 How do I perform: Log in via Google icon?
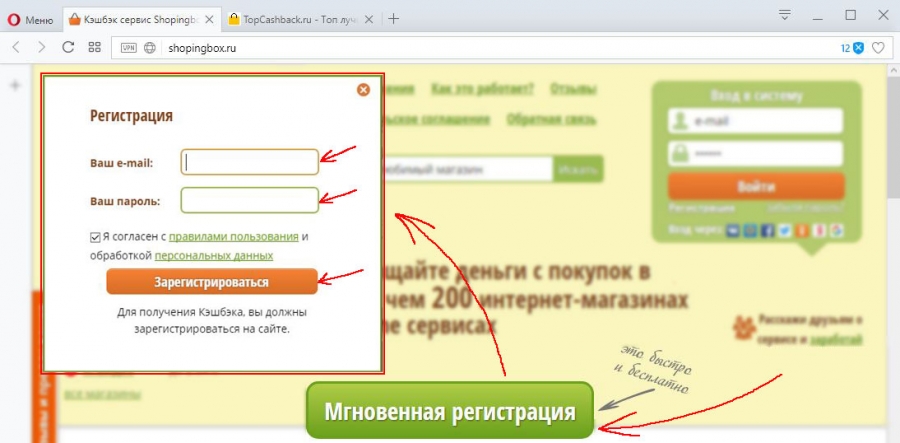837,231
